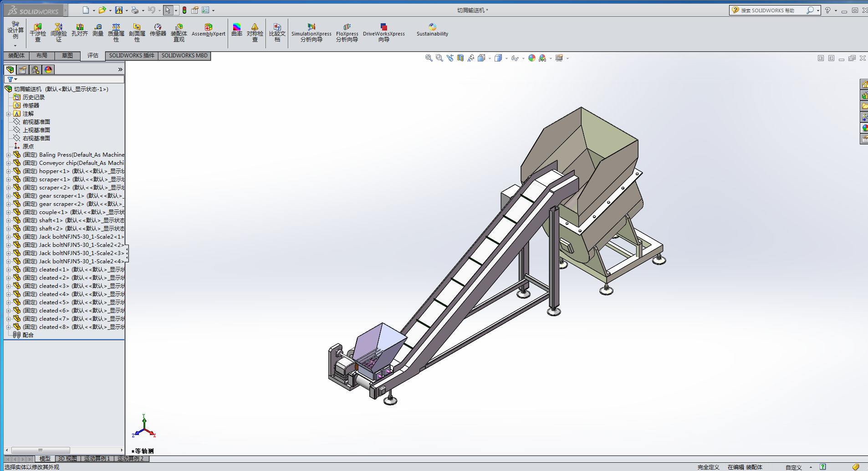Select 前视基准面 plane in the tree
868x471 pixels.
[36, 122]
